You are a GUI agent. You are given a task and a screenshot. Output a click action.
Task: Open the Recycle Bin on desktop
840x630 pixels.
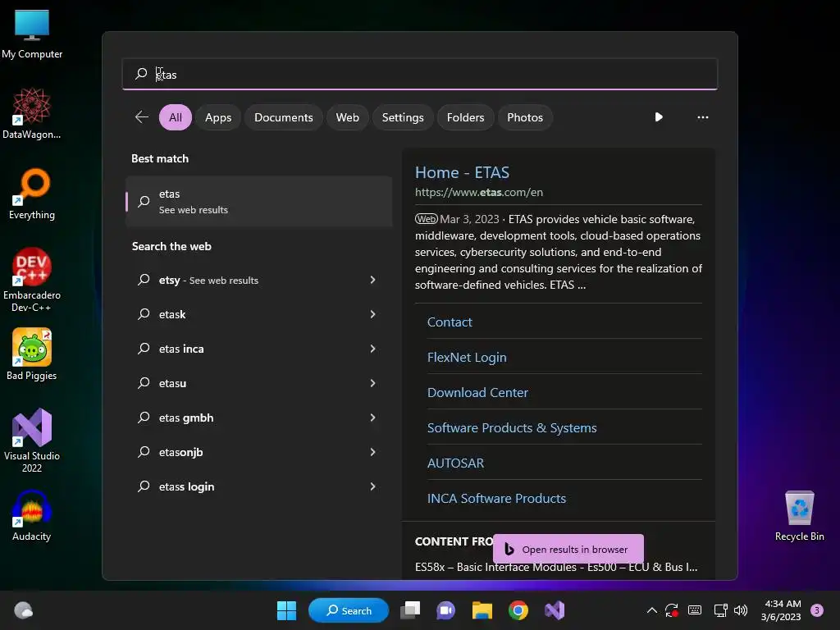tap(799, 515)
